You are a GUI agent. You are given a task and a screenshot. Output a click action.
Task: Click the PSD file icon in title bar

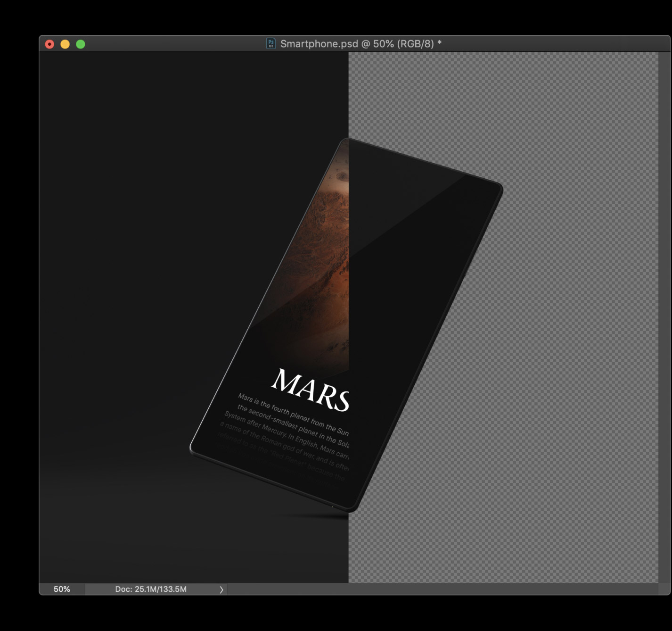[271, 43]
